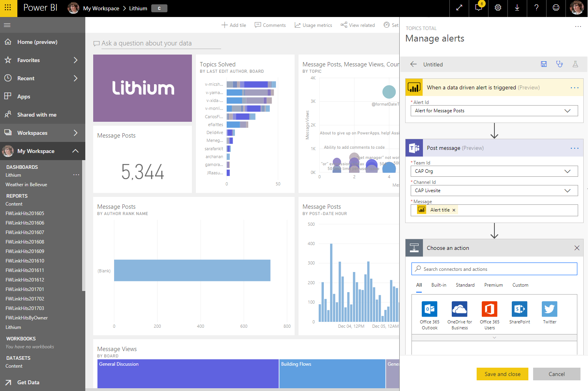
Task: Click the Message field
Action: click(x=494, y=210)
